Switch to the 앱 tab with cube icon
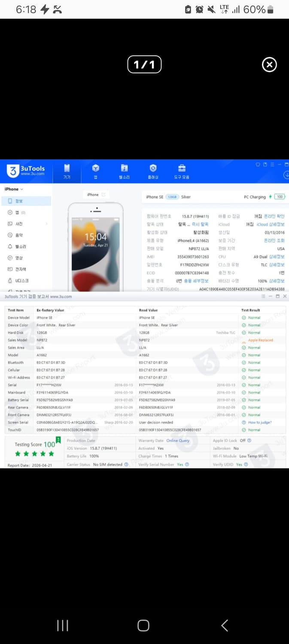Viewport: 289px width, 644px height. (x=96, y=171)
